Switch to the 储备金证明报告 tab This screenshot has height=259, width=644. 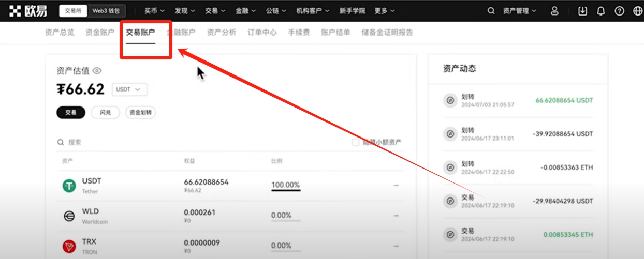[387, 32]
